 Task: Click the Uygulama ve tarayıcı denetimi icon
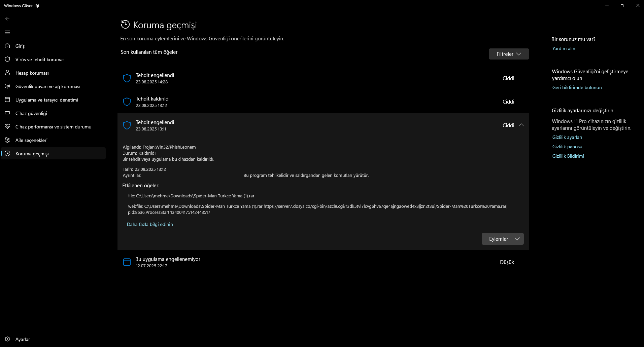(7, 100)
